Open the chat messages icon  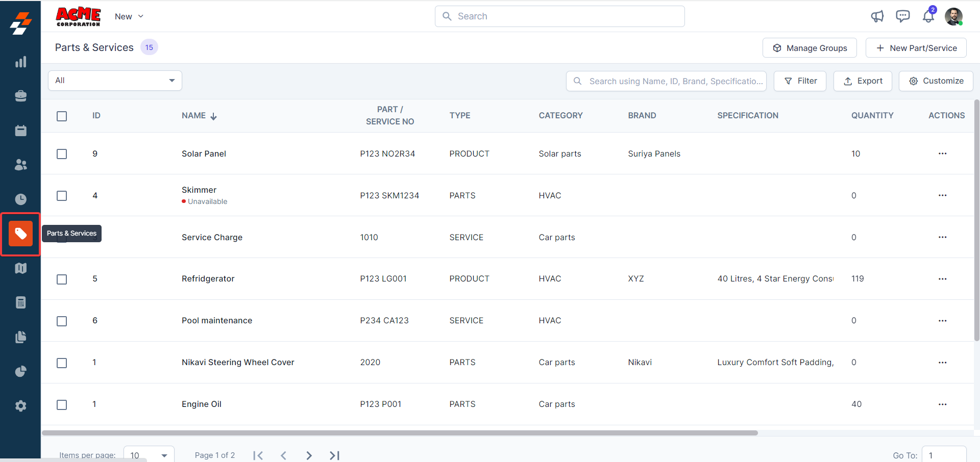click(902, 16)
